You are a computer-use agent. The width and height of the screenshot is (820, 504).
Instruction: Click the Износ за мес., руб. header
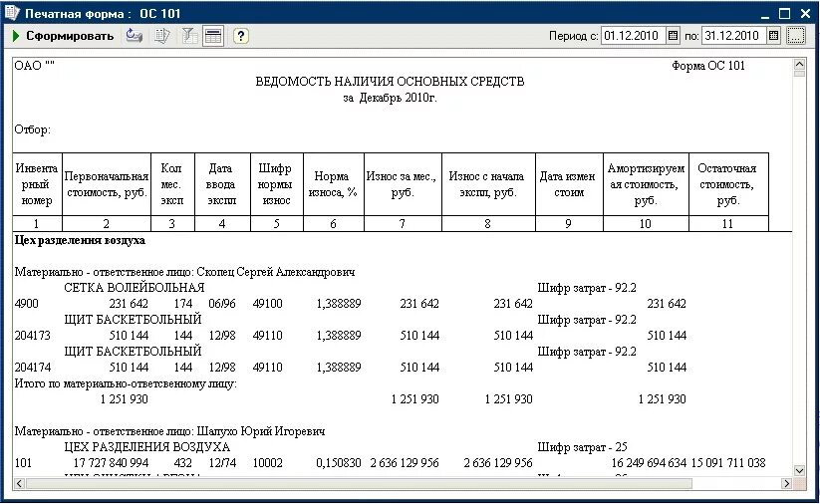(x=403, y=184)
